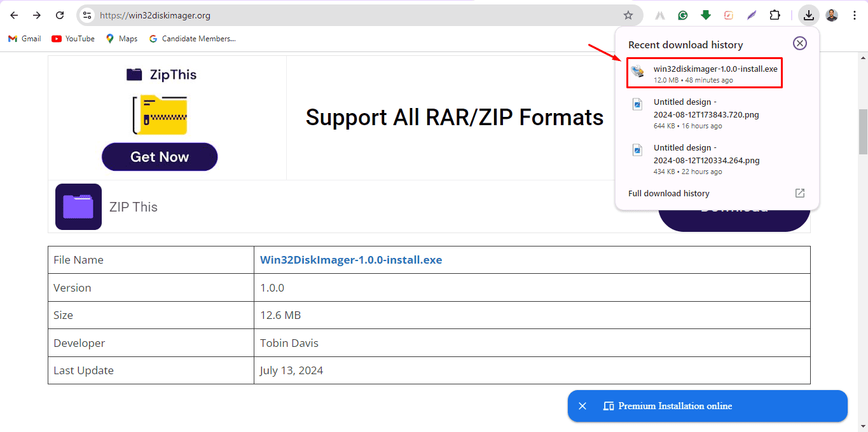Image resolution: width=868 pixels, height=432 pixels.
Task: Click the open-in-new-tab icon for download history
Action: [800, 193]
